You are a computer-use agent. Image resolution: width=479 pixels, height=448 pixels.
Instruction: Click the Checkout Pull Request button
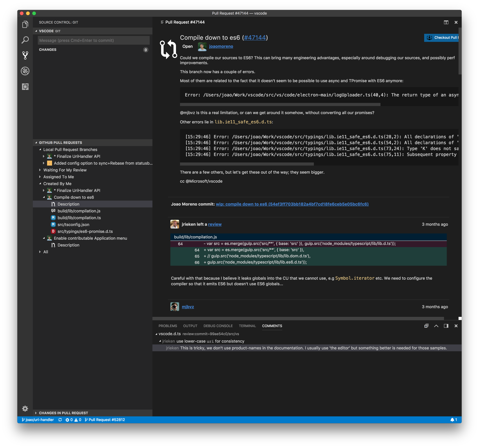(441, 38)
